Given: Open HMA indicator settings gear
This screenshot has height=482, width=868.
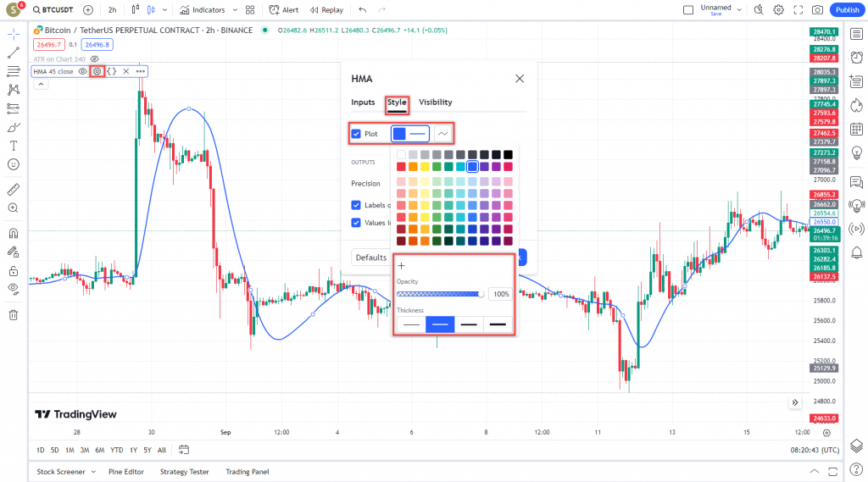Looking at the screenshot, I should coord(97,71).
